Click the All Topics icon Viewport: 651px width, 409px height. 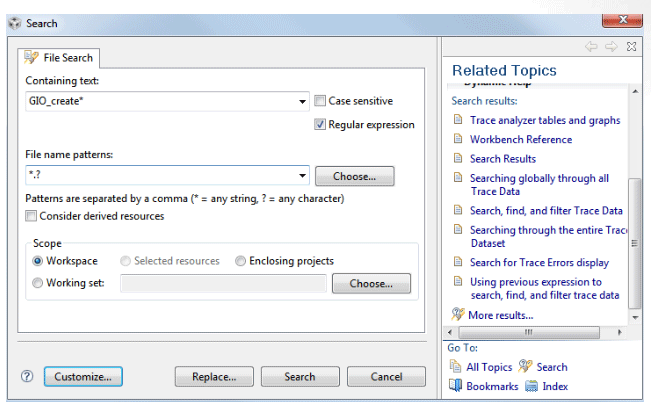[x=456, y=367]
